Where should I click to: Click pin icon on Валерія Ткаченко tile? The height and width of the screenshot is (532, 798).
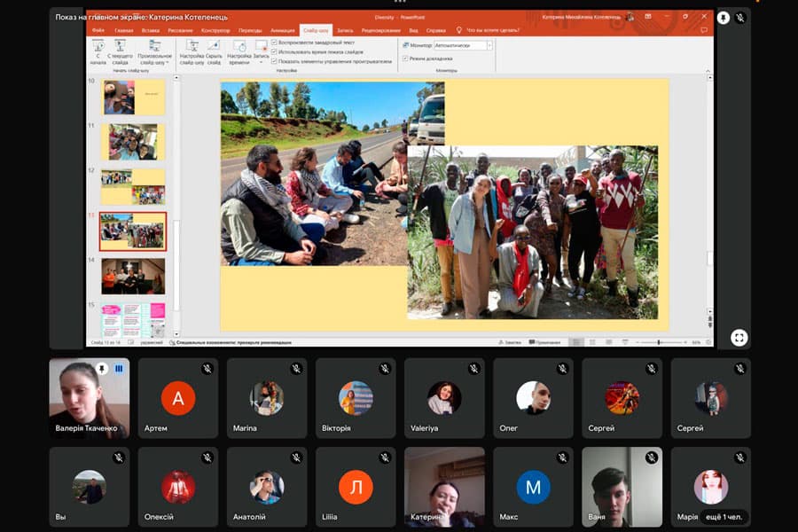point(103,369)
